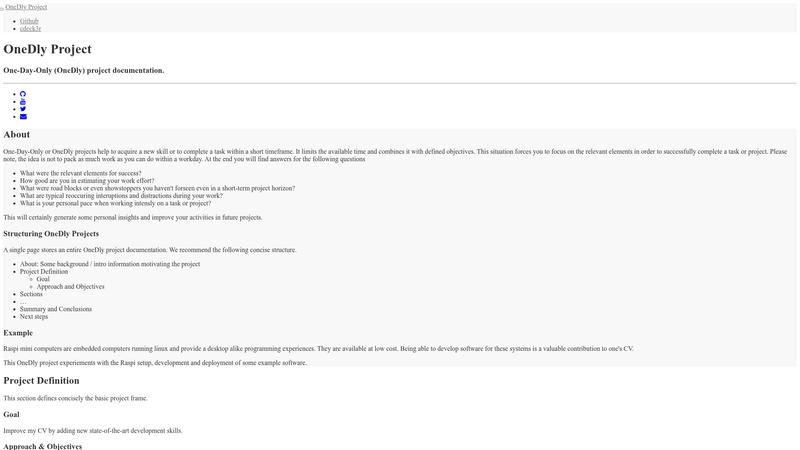Click the 'Next steps' list item
This screenshot has width=800, height=450.
coord(34,316)
